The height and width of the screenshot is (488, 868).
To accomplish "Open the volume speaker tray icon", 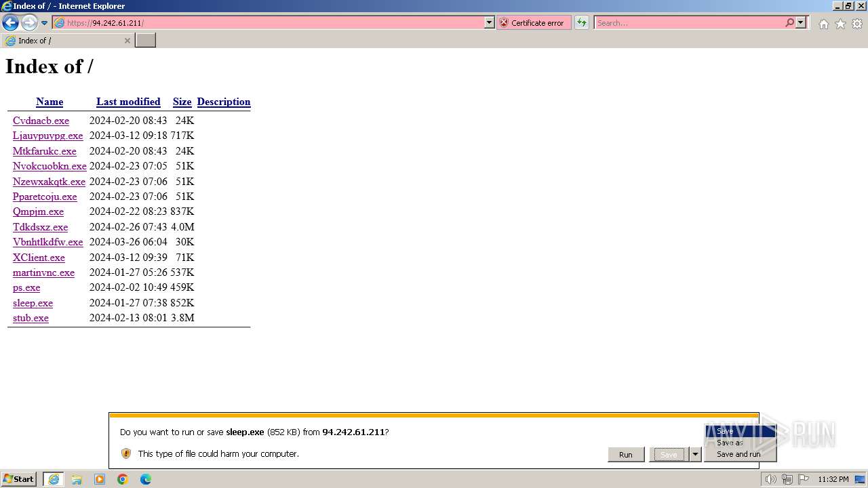I will coord(770,479).
